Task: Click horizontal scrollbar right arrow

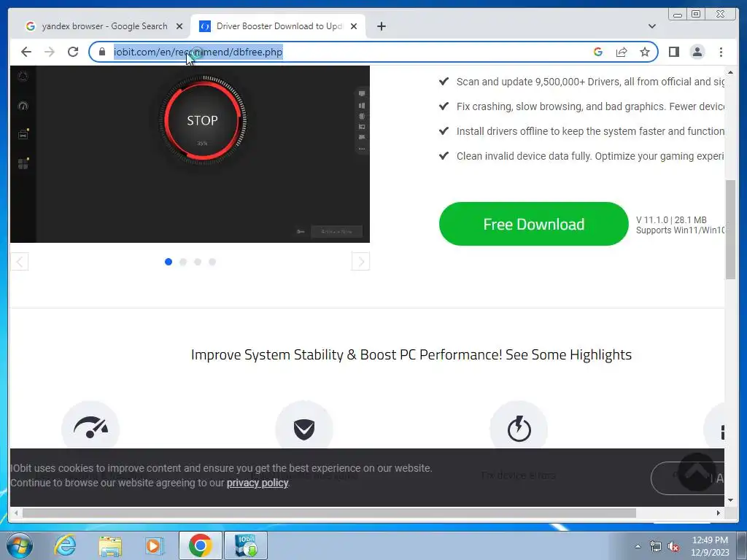Action: [719, 513]
